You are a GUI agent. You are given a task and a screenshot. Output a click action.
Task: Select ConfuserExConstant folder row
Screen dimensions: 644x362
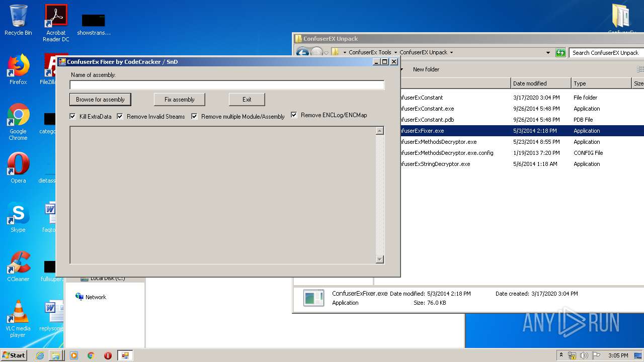click(522, 98)
